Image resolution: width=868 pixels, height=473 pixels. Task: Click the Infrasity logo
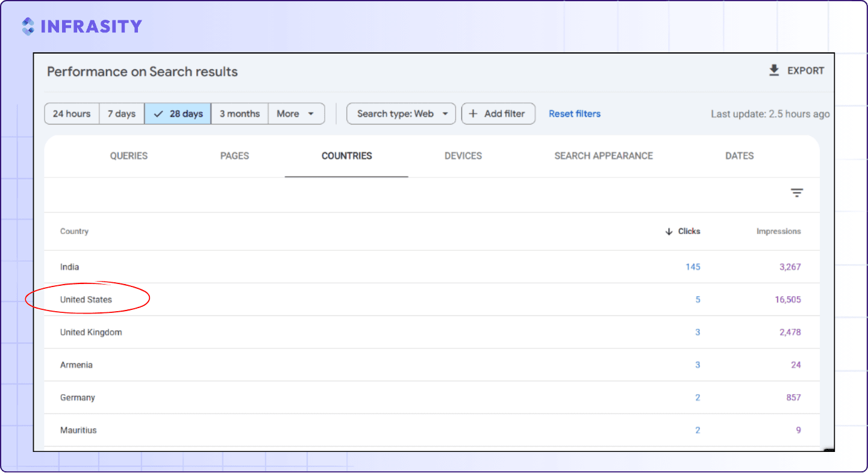pos(81,26)
